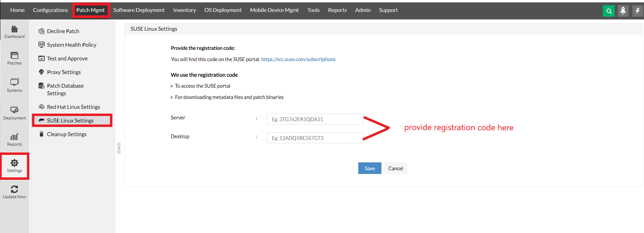
Task: Open Patch Database Settings page
Action: point(65,89)
